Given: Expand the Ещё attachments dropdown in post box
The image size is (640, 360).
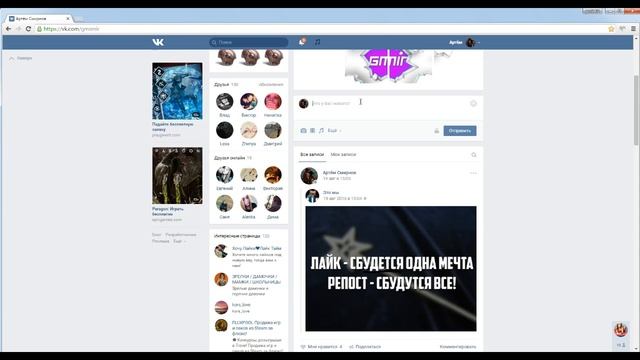Looking at the screenshot, I should click(334, 131).
